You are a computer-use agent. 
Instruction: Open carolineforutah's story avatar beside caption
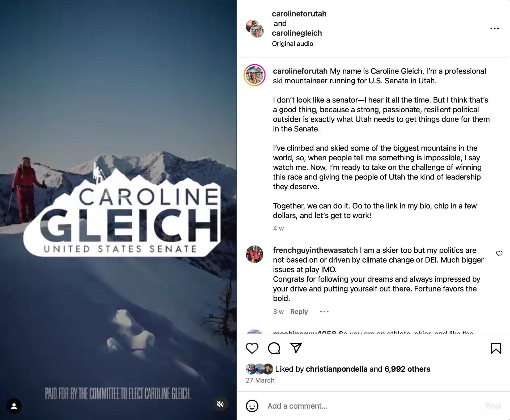coord(254,75)
